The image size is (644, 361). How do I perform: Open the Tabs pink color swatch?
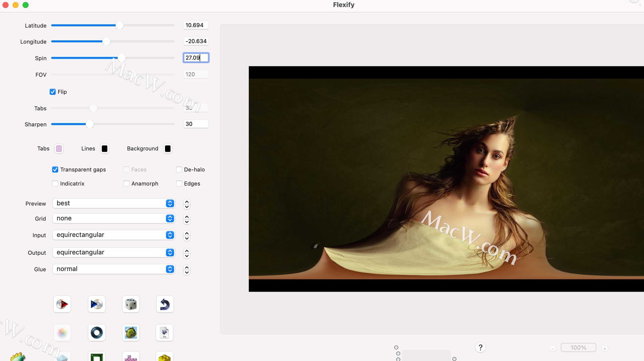pos(59,149)
